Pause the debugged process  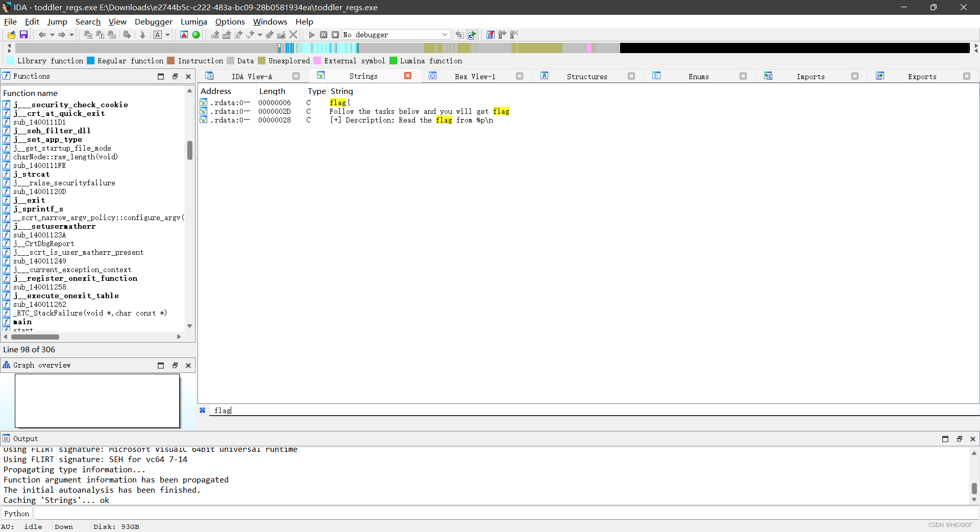coord(324,35)
